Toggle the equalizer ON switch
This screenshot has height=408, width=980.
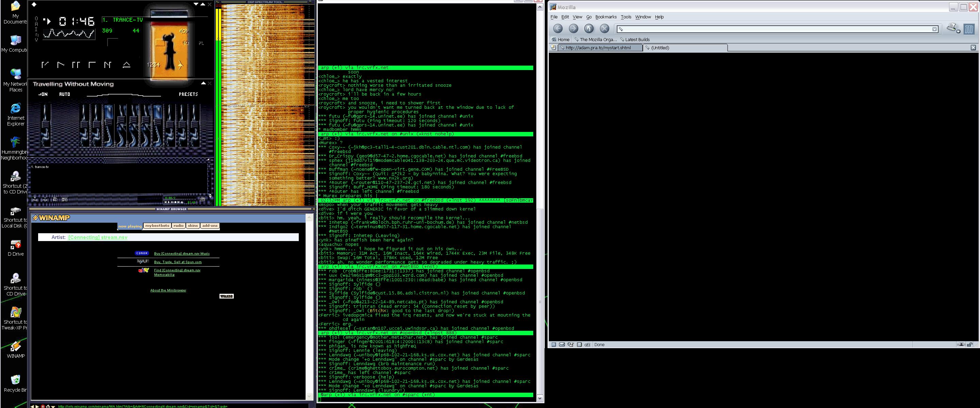(x=43, y=94)
